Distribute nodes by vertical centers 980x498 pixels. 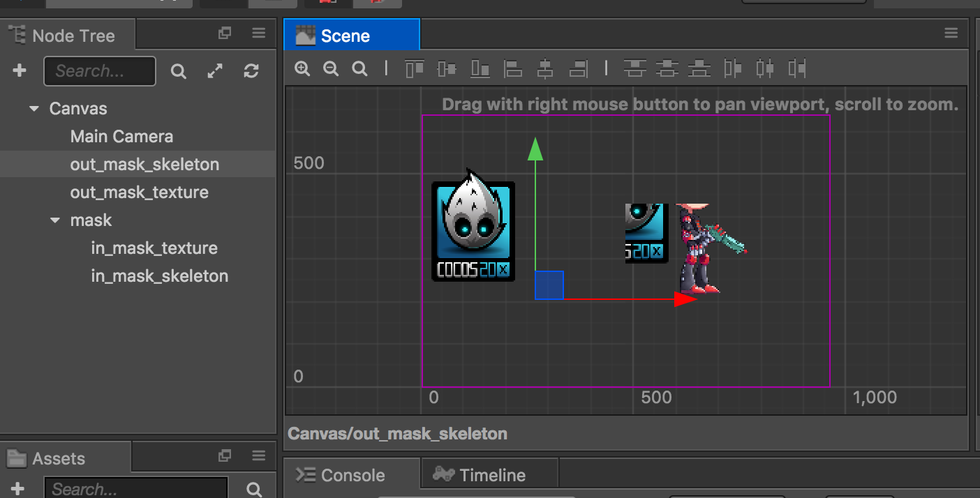pyautogui.click(x=667, y=68)
